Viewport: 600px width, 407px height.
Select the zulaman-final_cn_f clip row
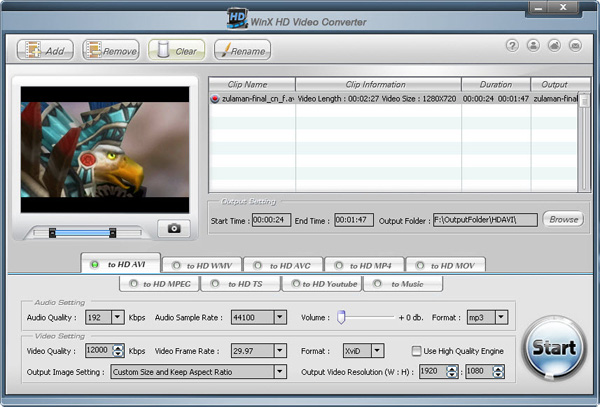click(393, 99)
